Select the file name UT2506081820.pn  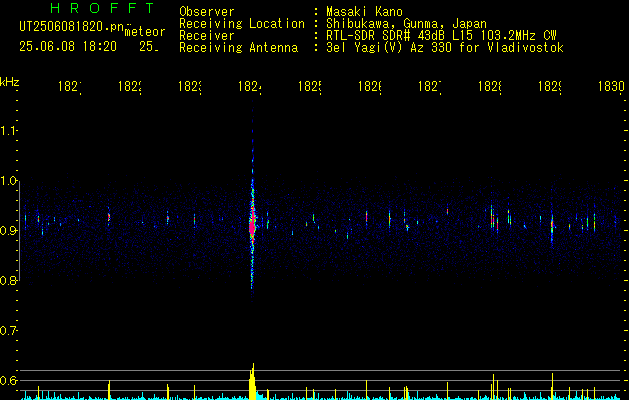click(72, 27)
